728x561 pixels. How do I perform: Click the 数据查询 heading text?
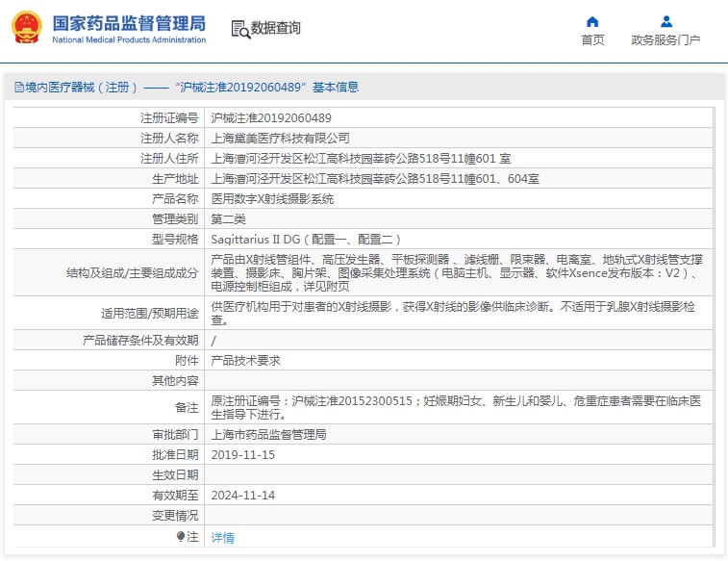click(x=276, y=28)
